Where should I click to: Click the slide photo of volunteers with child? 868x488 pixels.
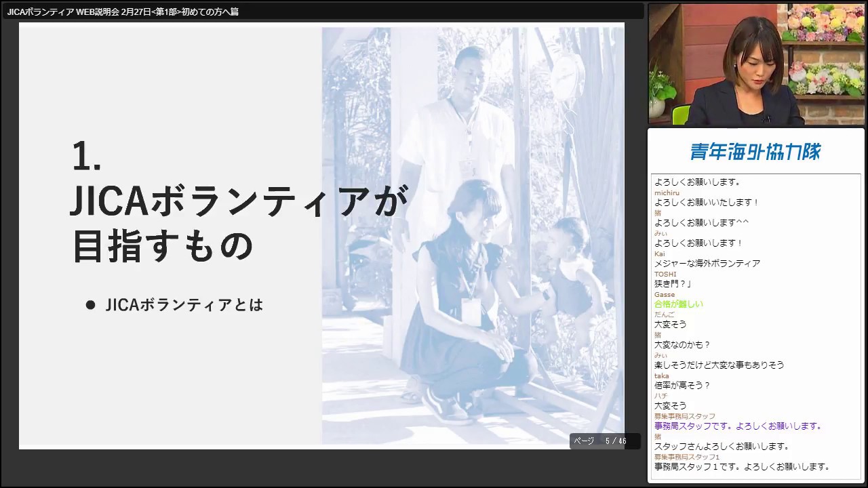473,236
